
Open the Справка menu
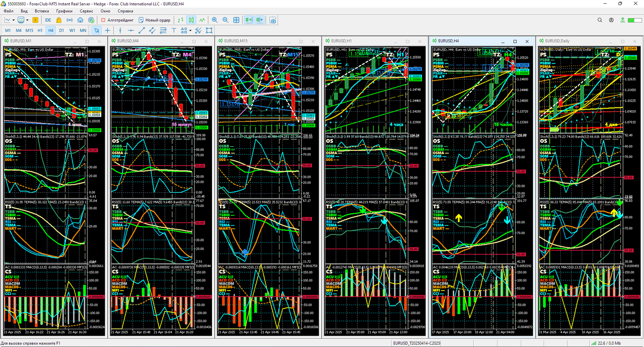click(x=125, y=11)
